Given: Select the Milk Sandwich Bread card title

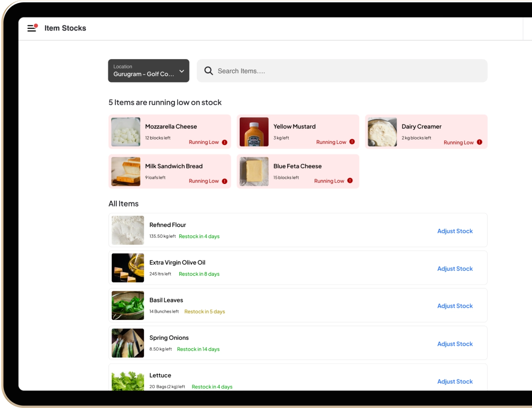Looking at the screenshot, I should pos(174,166).
